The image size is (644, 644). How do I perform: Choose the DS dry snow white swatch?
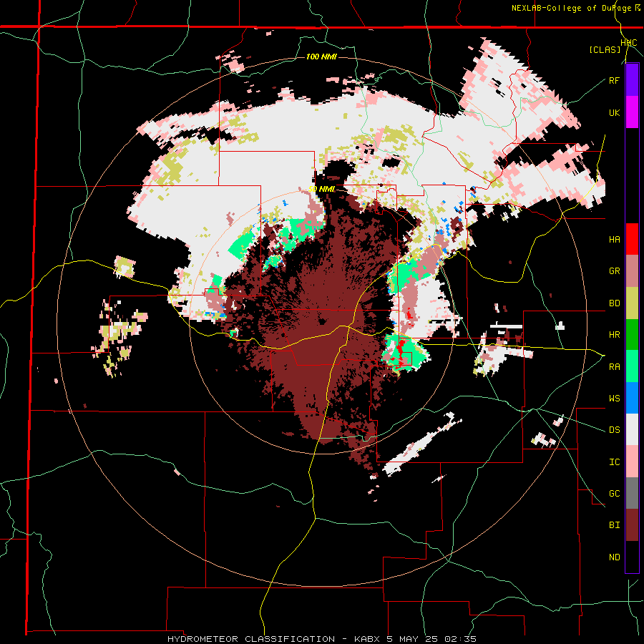pyautogui.click(x=632, y=430)
